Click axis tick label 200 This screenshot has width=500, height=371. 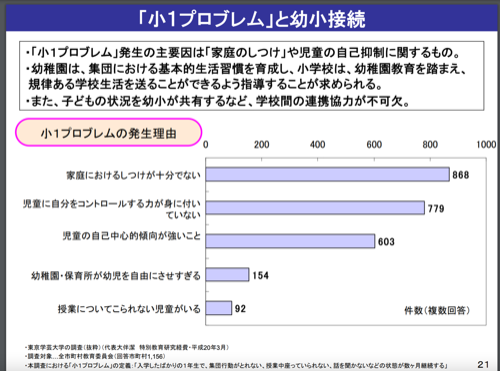[262, 145]
